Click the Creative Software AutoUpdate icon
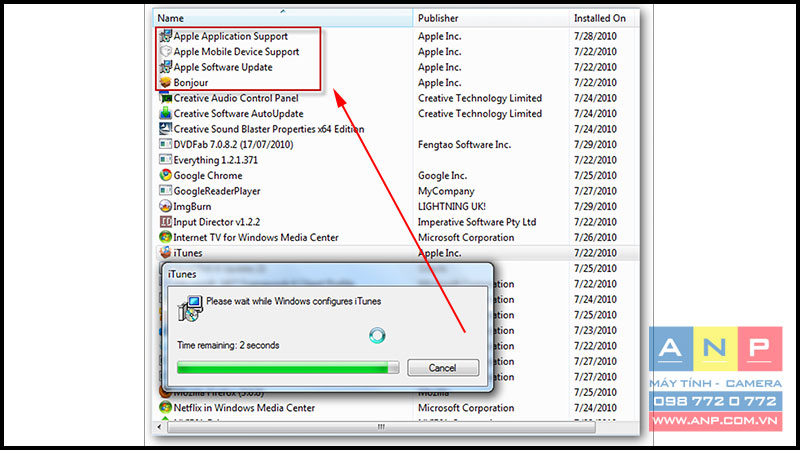This screenshot has height=450, width=800. coord(165,113)
